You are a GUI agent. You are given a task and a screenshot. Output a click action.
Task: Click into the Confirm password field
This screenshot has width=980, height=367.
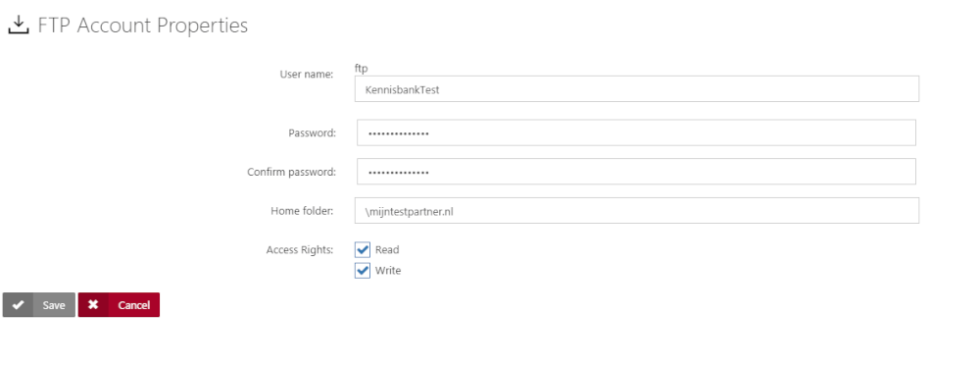click(636, 171)
